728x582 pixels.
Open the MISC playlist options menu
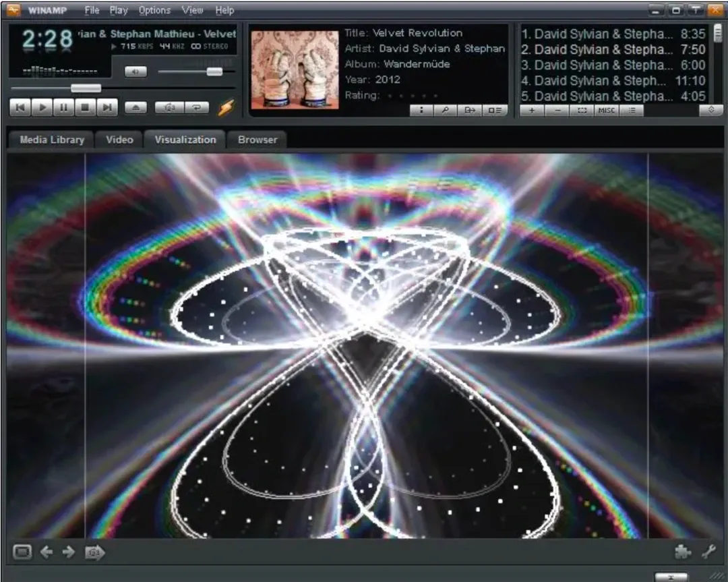(605, 111)
